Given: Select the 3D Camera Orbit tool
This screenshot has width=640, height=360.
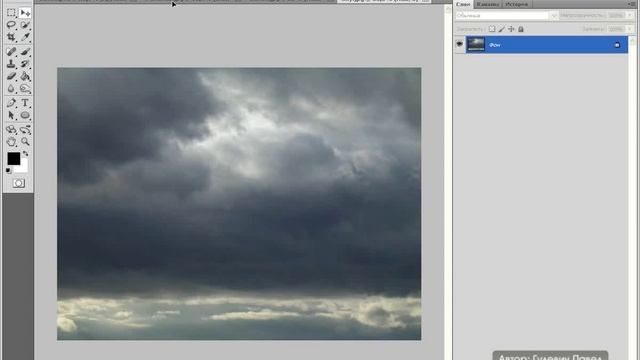Looking at the screenshot, I should click(25, 130).
